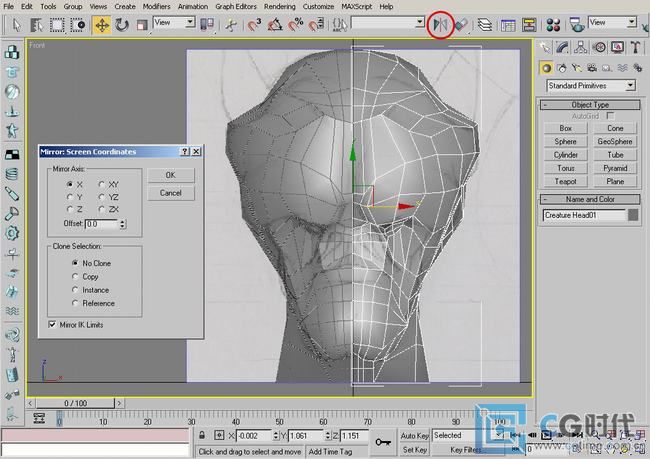Select X mirror axis radio button
This screenshot has height=459, width=650.
(70, 184)
